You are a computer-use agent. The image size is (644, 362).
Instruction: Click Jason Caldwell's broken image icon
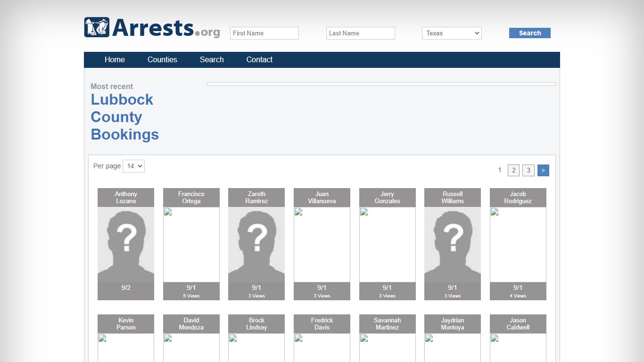pos(495,338)
